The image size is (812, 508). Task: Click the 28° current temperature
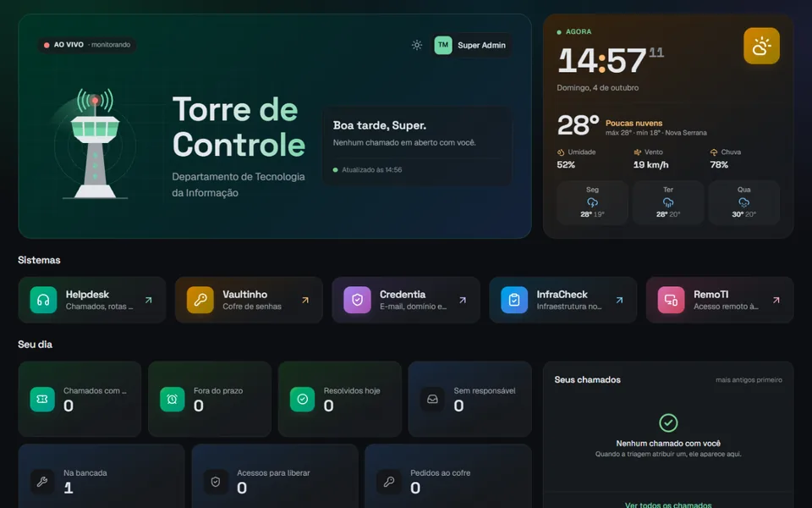(578, 125)
